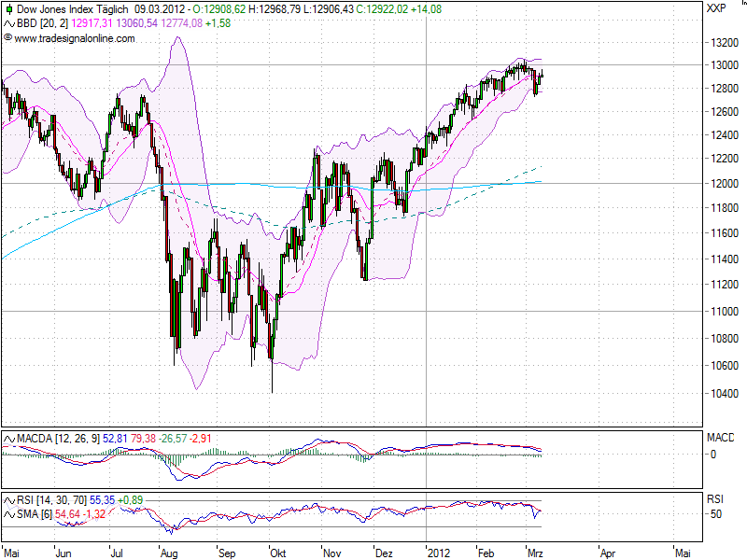Click the wave icon beside RSI [14, 30, 70]
747x560 pixels.
point(9,500)
